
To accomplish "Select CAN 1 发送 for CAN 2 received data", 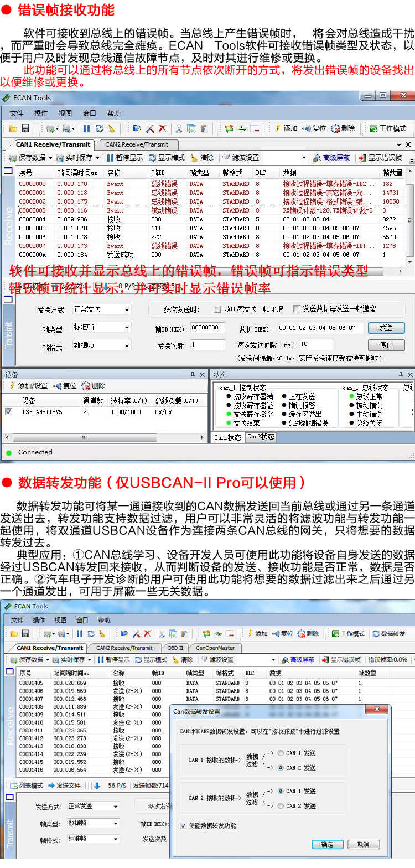I will 281,791.
